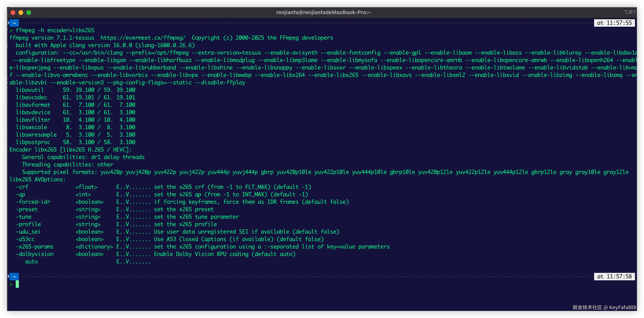Click the Encoder libx265 header line
This screenshot has width=644, height=318.
coord(71,150)
